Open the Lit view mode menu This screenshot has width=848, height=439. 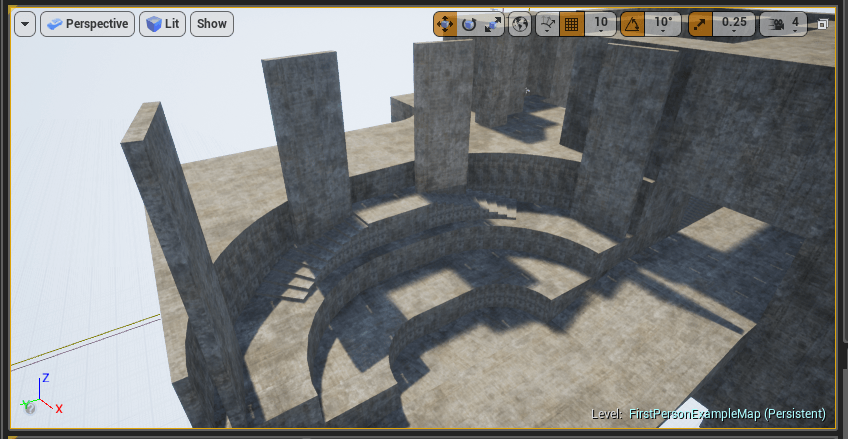[x=162, y=23]
